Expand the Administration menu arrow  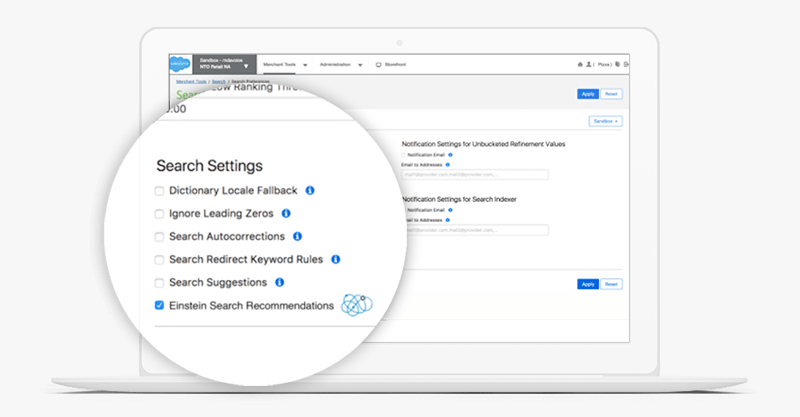point(360,65)
